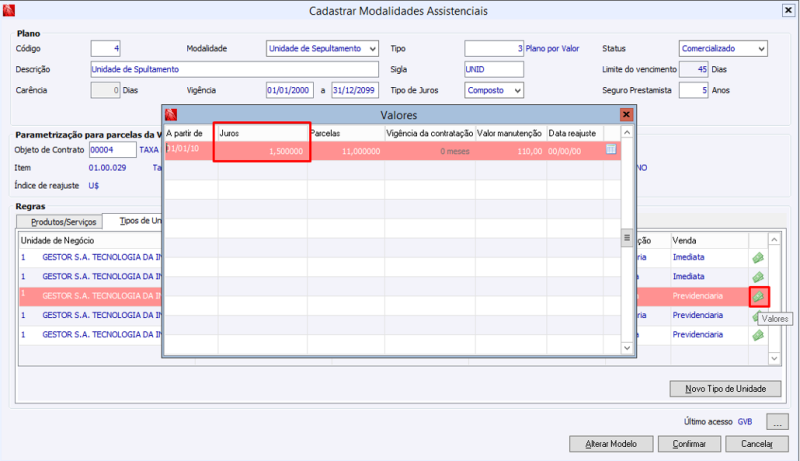The height and width of the screenshot is (461, 800).
Task: Select highlighted GESTOR S.A. Previdenciaria row
Action: pos(392,296)
